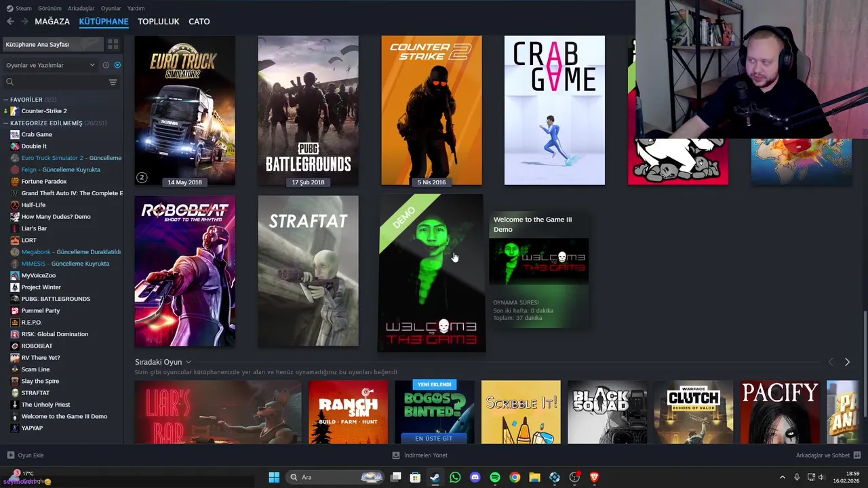Screen dimensions: 868x488
Task: Open the advanced filter lines icon
Action: click(x=113, y=82)
